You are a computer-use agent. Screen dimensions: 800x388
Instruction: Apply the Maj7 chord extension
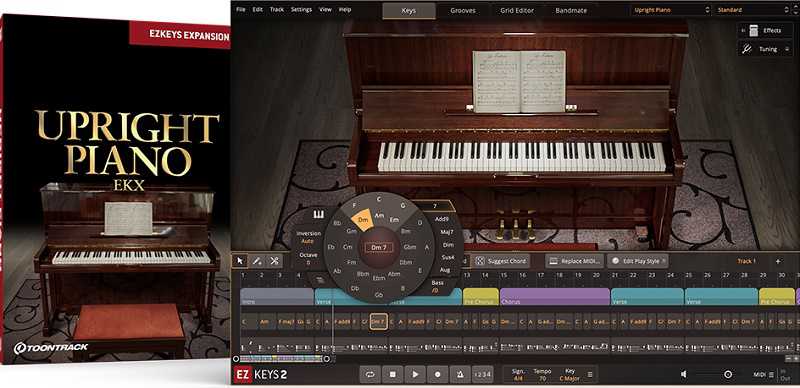(446, 232)
